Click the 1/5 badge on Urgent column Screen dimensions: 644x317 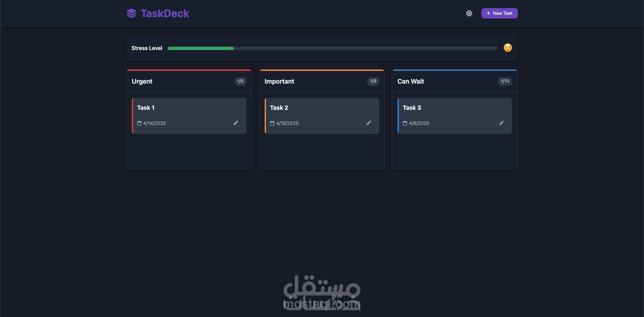240,81
